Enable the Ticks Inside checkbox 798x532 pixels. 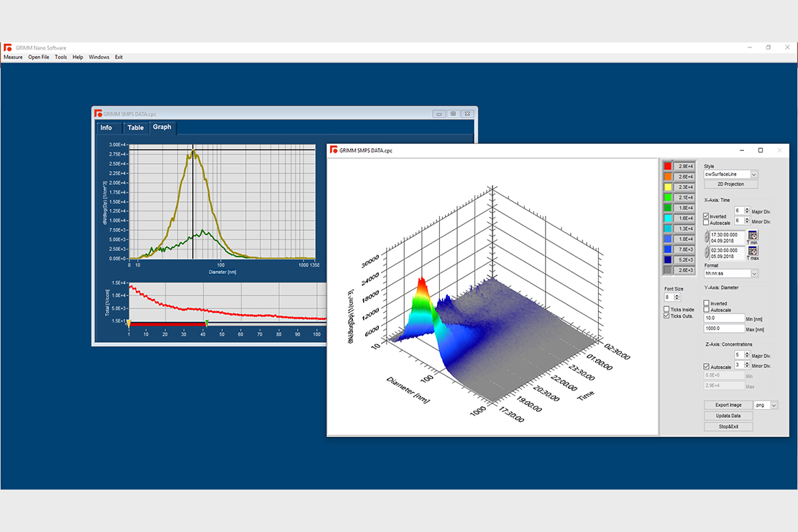(666, 309)
